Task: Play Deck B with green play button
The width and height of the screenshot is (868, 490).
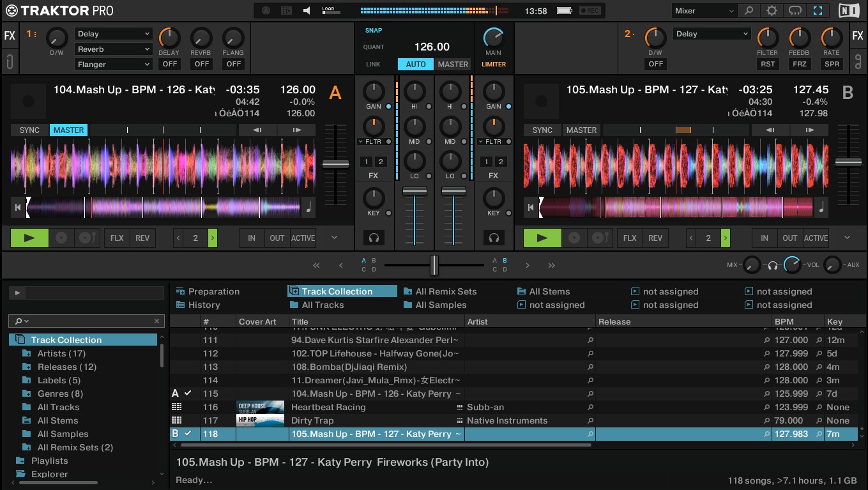Action: click(x=542, y=238)
